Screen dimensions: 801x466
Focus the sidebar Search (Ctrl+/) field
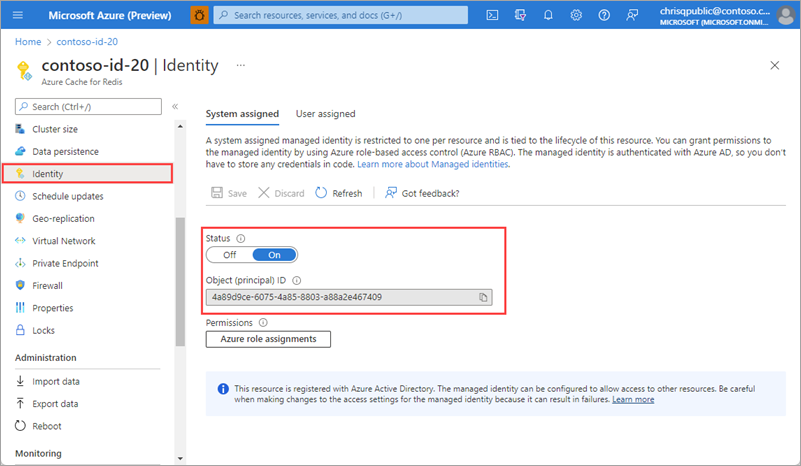[x=88, y=106]
